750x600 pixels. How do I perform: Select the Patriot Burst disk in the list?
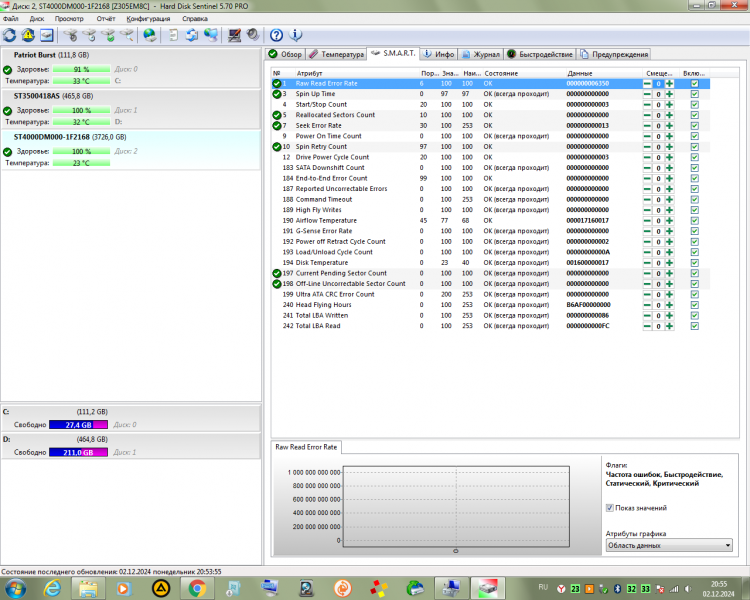(x=131, y=68)
